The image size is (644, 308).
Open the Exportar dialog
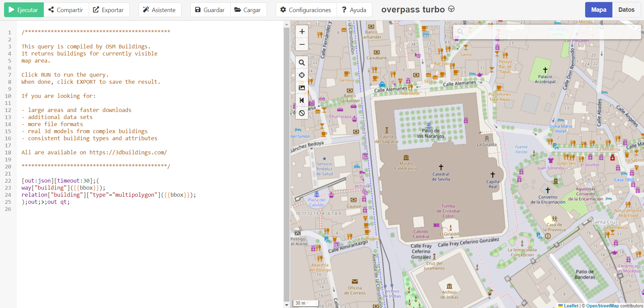[x=109, y=10]
